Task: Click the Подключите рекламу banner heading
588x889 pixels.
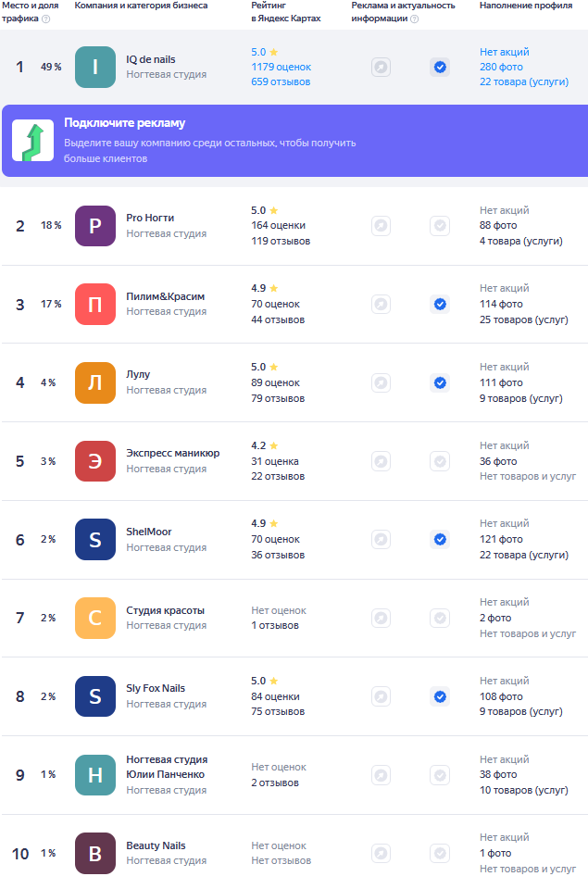Action: pyautogui.click(x=125, y=123)
